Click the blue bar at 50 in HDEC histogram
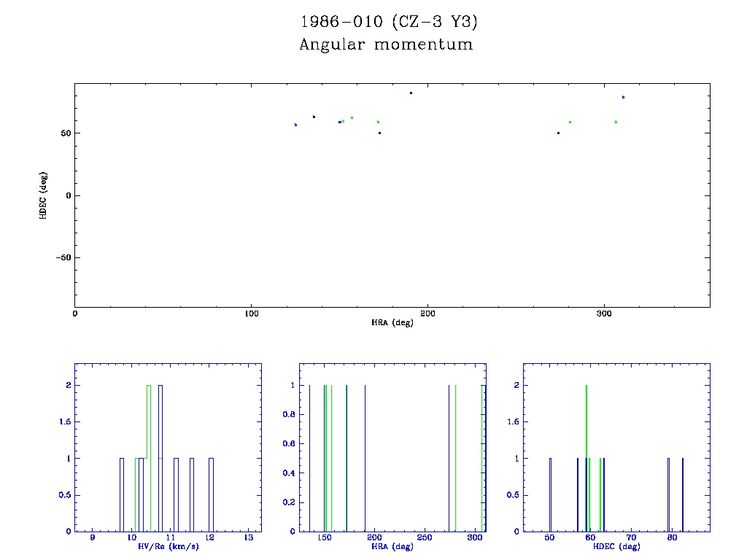Screen dimensions: 747x560 point(550,494)
